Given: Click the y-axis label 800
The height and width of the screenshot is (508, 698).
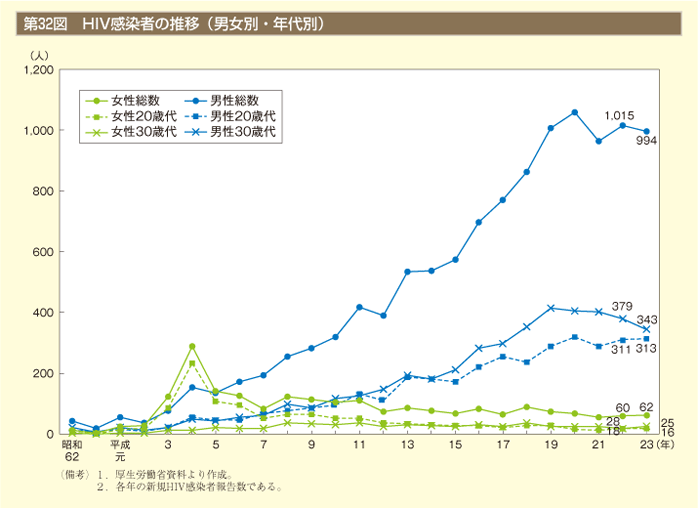Looking at the screenshot, I should (43, 191).
